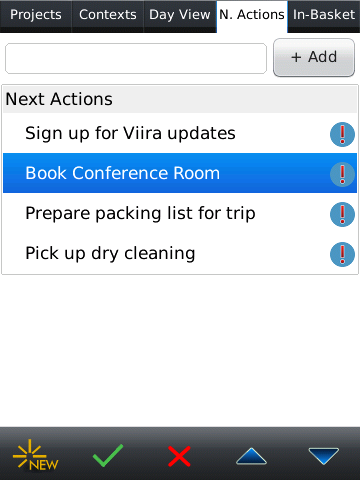Select Pick up dry cleaning action
360x480 pixels.
pyautogui.click(x=180, y=253)
